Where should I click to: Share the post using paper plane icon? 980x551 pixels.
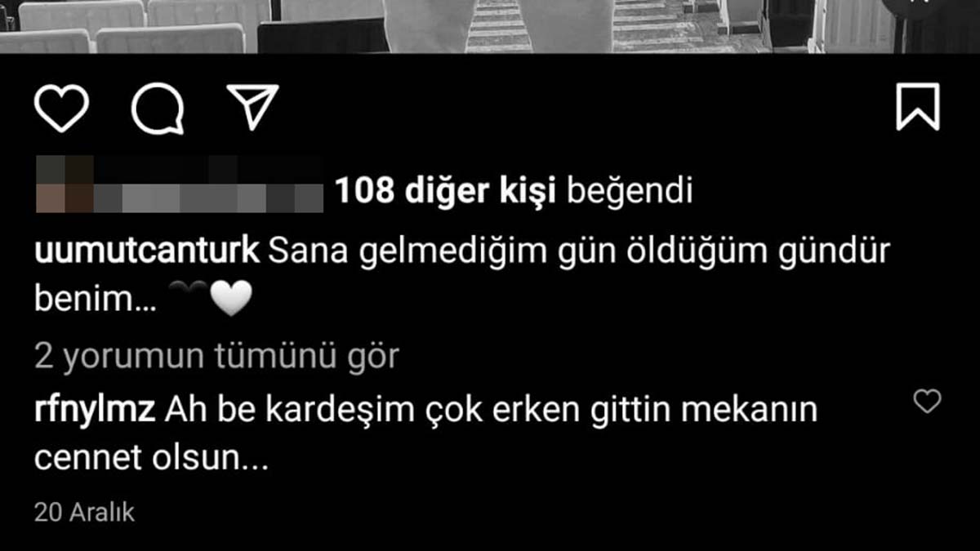253,107
